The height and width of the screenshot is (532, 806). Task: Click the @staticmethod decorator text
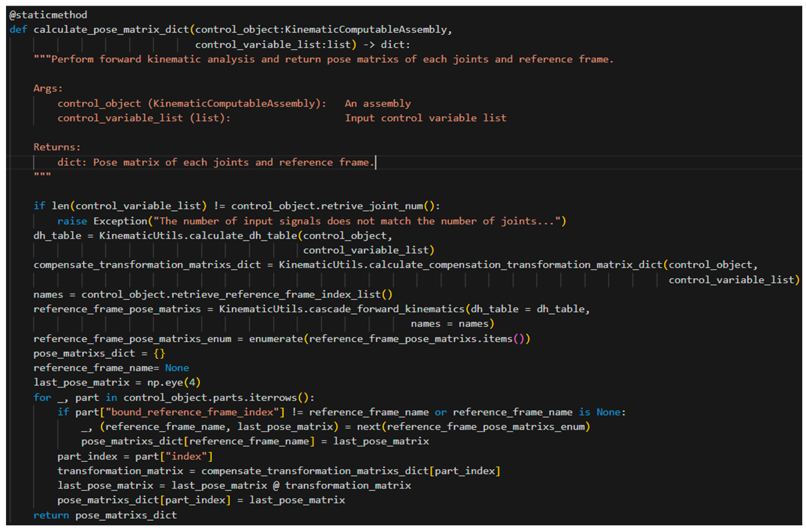point(48,15)
